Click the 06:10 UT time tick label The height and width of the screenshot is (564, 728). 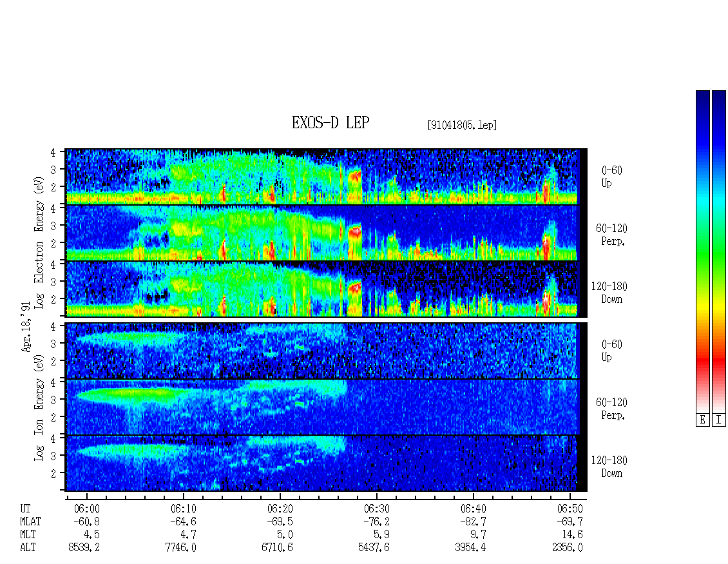[184, 509]
